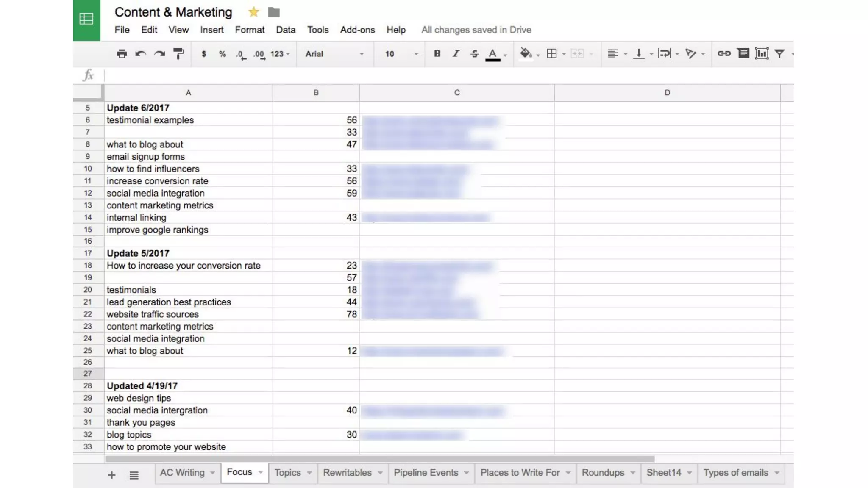868x488 pixels.
Task: Click the Borders grid icon
Action: (551, 53)
